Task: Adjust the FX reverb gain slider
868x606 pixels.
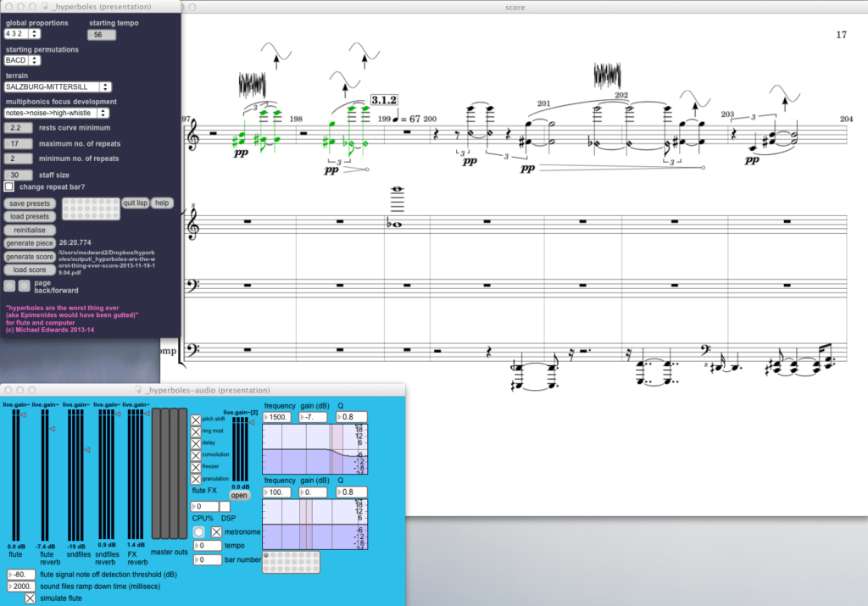Action: [136, 475]
